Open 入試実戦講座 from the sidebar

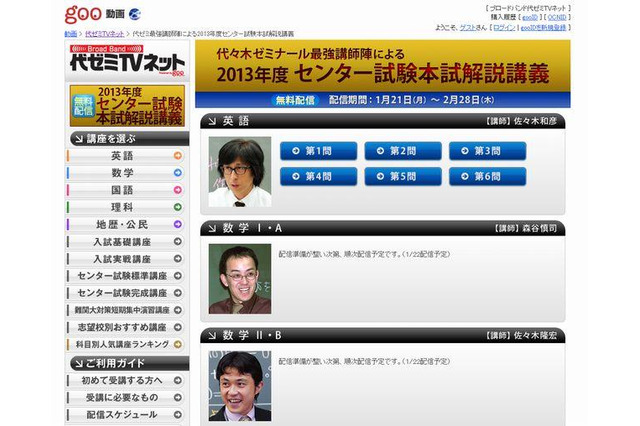pyautogui.click(x=125, y=259)
